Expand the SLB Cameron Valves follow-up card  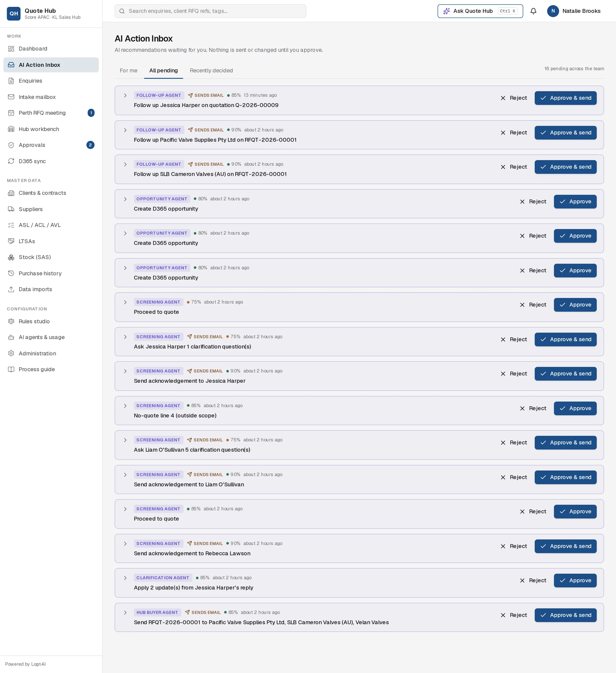tap(125, 165)
